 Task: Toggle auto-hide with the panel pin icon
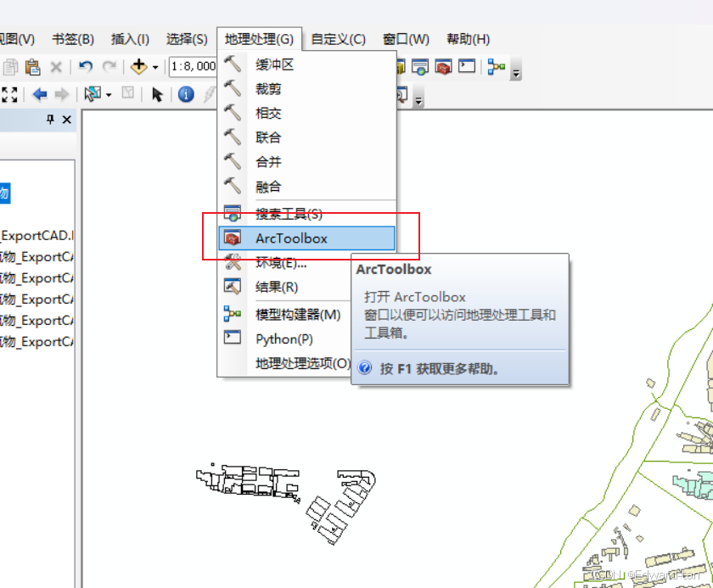[x=48, y=120]
